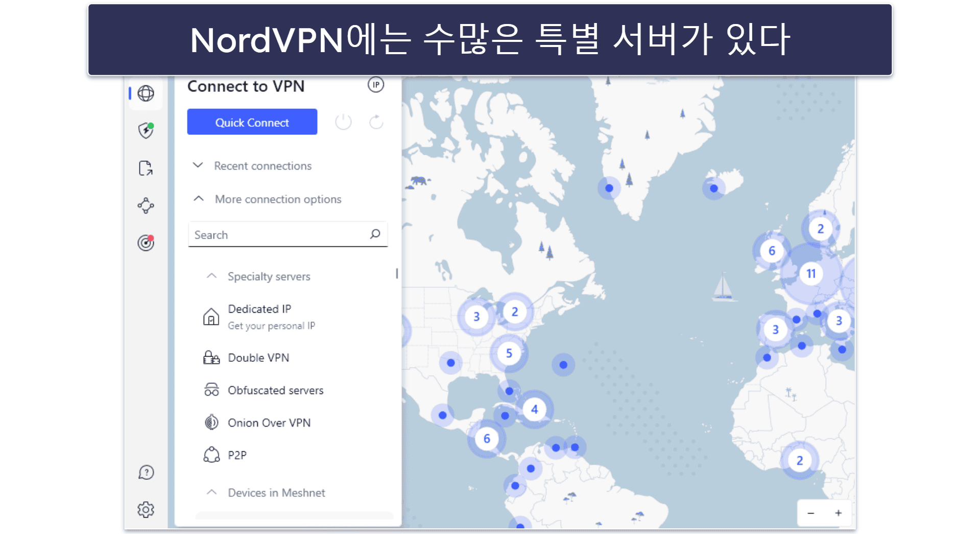Viewport: 980px width, 534px height.
Task: Open the Dark Web Monitor target icon
Action: 146,242
